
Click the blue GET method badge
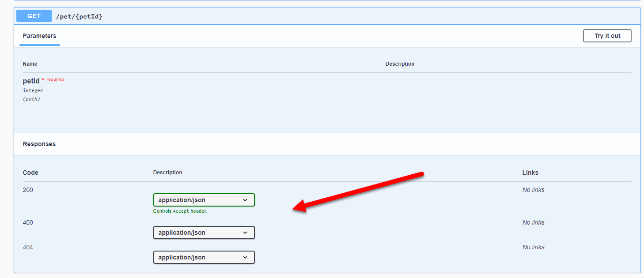click(x=34, y=16)
